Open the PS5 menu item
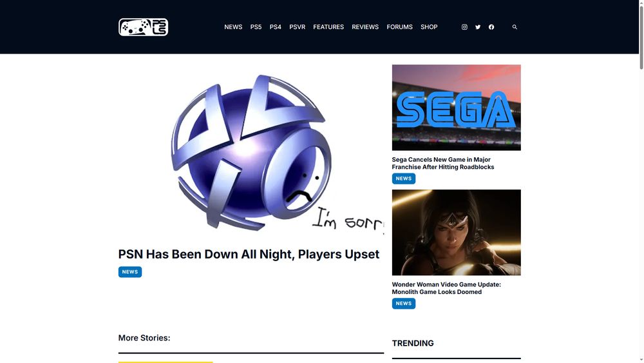Viewport: 644px width, 363px height. [256, 27]
